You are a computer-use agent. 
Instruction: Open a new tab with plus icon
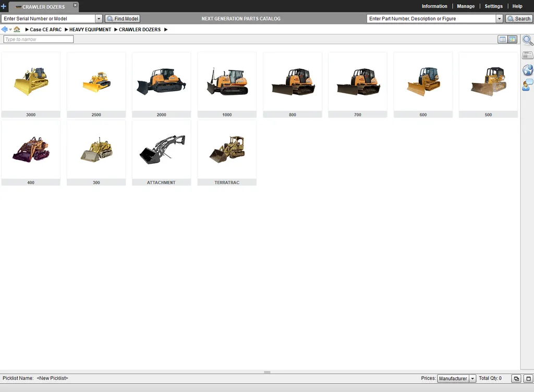(4, 6)
